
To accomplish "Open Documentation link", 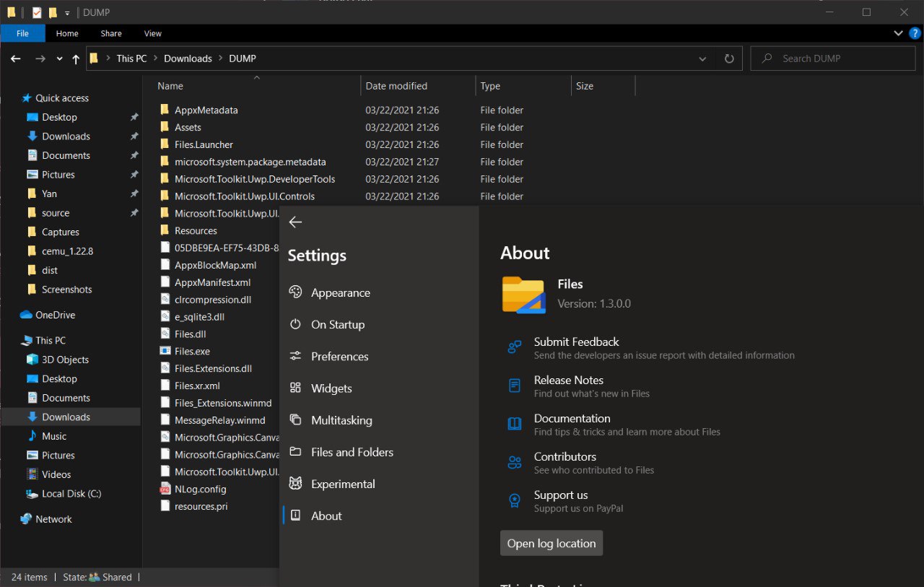I will [x=572, y=418].
